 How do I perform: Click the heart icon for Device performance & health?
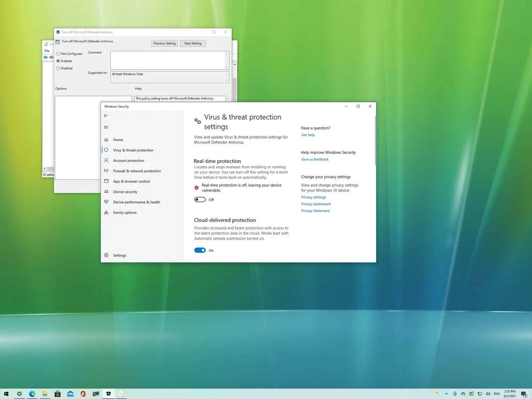click(106, 202)
